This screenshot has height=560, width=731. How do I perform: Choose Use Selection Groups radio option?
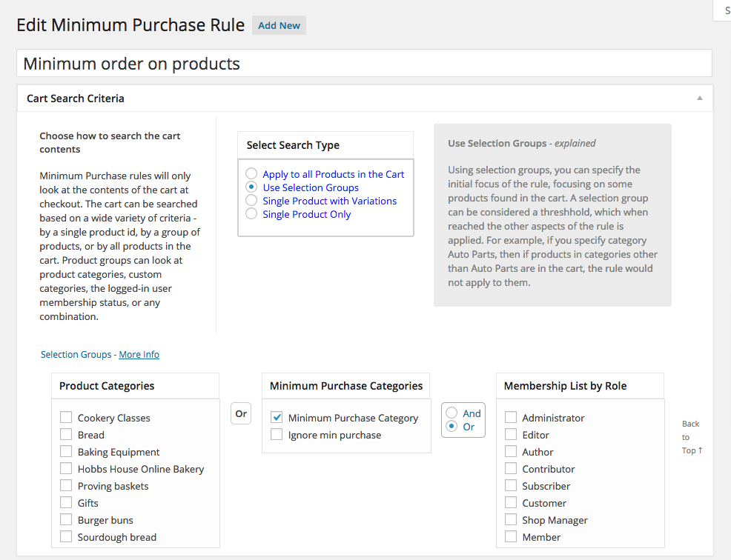tap(251, 187)
